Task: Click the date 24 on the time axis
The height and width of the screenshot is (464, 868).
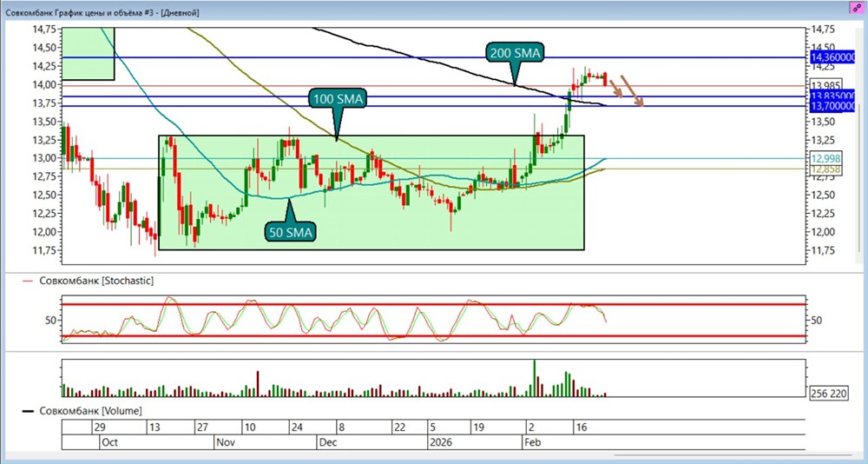Action: point(296,428)
